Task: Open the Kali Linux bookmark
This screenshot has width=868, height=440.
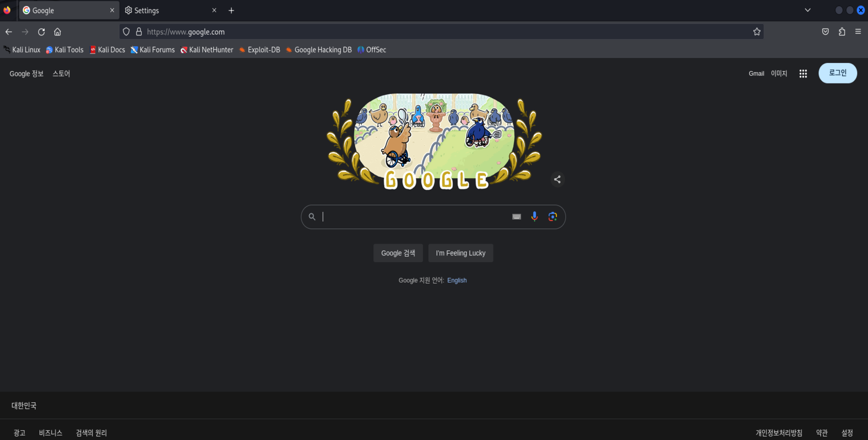Action: point(22,50)
